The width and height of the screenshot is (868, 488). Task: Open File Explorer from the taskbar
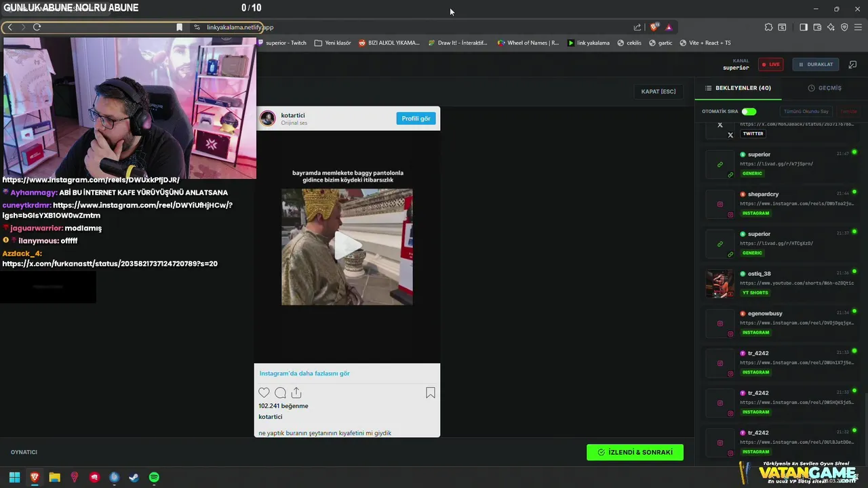54,477
